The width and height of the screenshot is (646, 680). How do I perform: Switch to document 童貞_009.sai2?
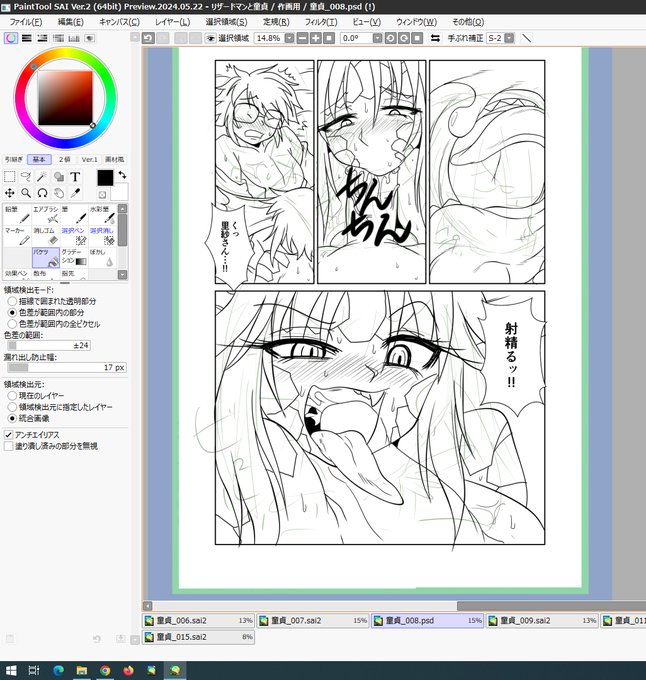click(x=542, y=621)
